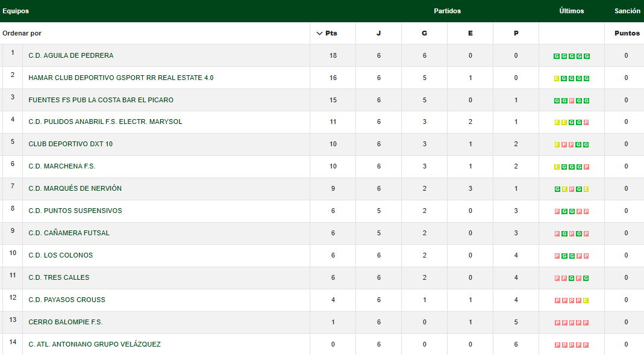This screenshot has height=355, width=644.
Task: Select the CERRO BALOMPIE F.S. team name
Action: click(x=66, y=323)
